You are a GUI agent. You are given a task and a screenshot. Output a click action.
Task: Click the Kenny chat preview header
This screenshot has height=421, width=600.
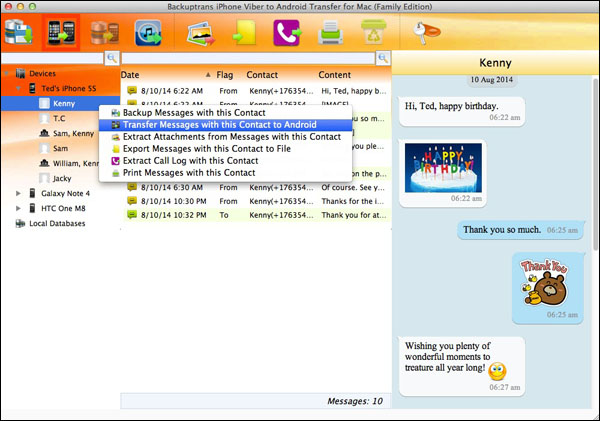click(x=496, y=63)
